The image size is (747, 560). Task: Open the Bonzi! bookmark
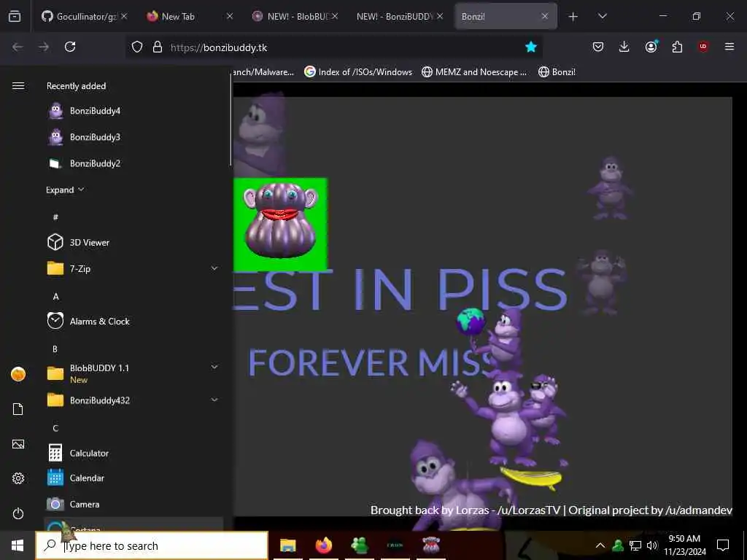[x=557, y=72]
